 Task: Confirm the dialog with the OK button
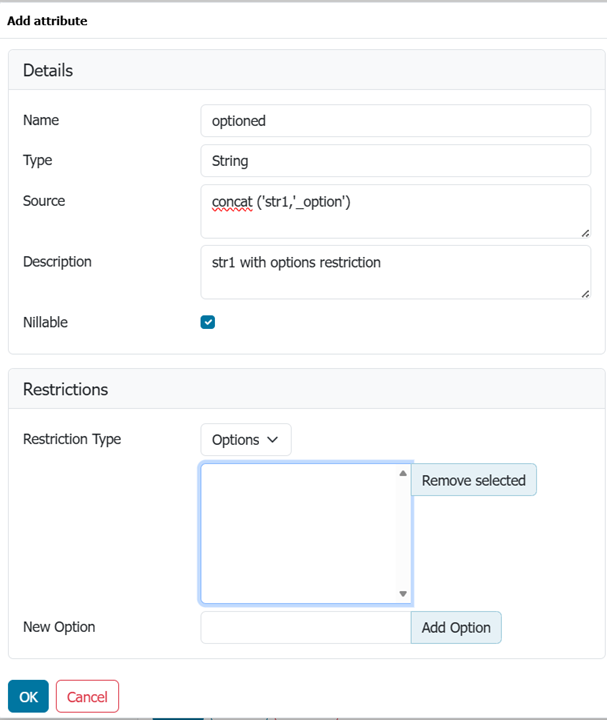coord(28,697)
